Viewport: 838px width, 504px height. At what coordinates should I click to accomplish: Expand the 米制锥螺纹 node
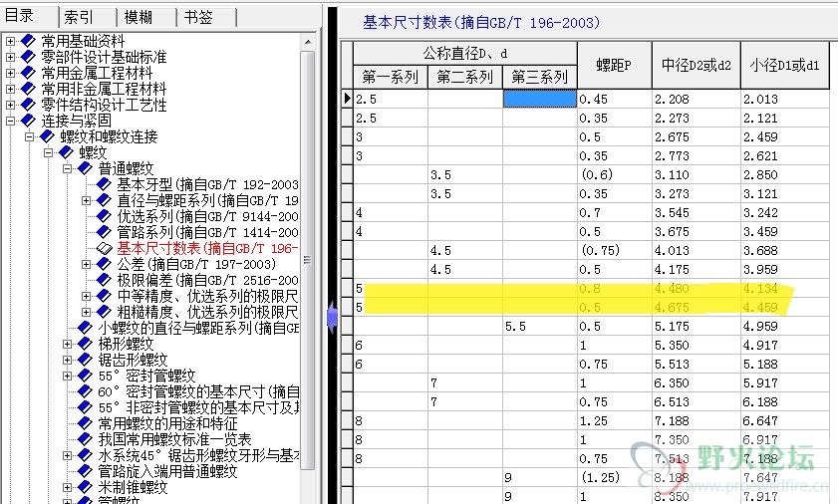tap(68, 487)
